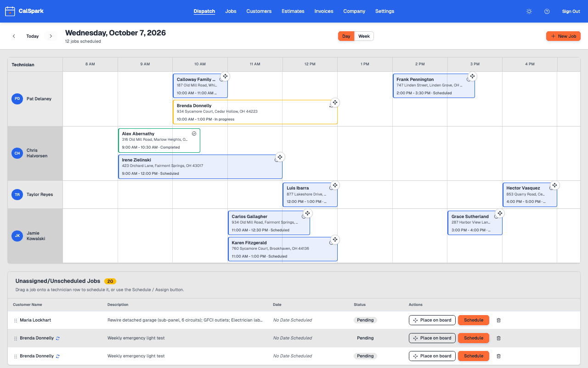Create a New Job
Image resolution: width=588 pixels, height=368 pixels.
563,36
